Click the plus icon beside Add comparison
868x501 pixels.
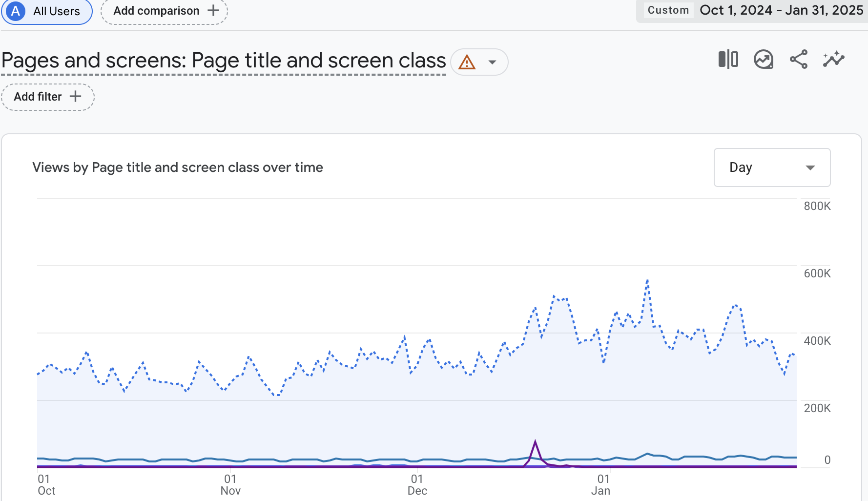[213, 11]
